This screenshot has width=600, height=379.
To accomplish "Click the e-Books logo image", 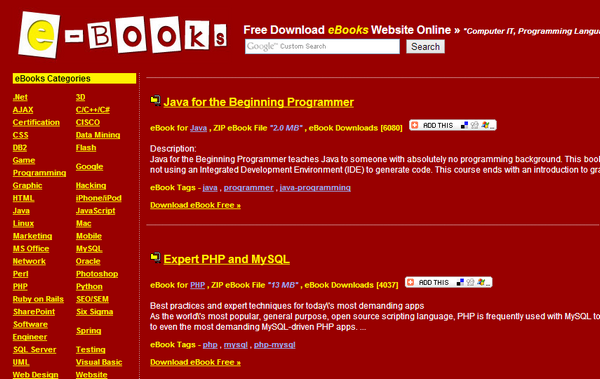I will [x=122, y=35].
